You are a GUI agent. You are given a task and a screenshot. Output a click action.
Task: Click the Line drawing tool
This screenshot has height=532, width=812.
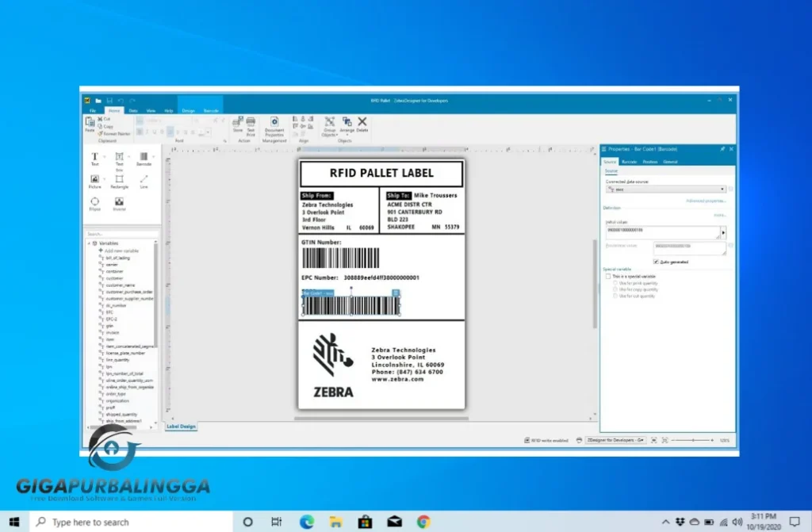[x=144, y=182]
